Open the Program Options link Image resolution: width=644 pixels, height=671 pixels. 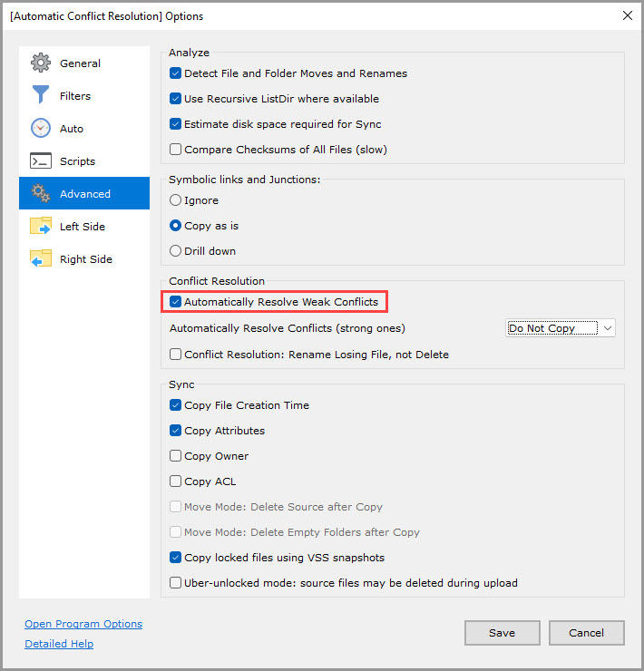(83, 624)
